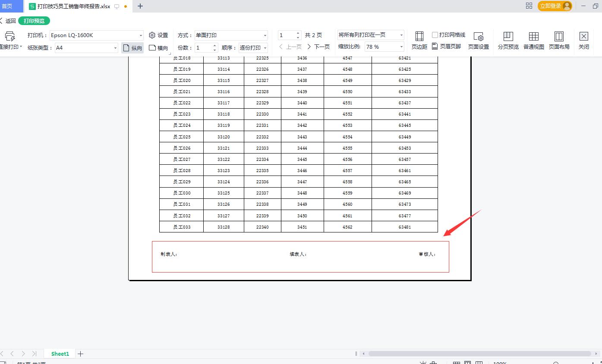Click the 制表人： footer text

(x=169, y=254)
